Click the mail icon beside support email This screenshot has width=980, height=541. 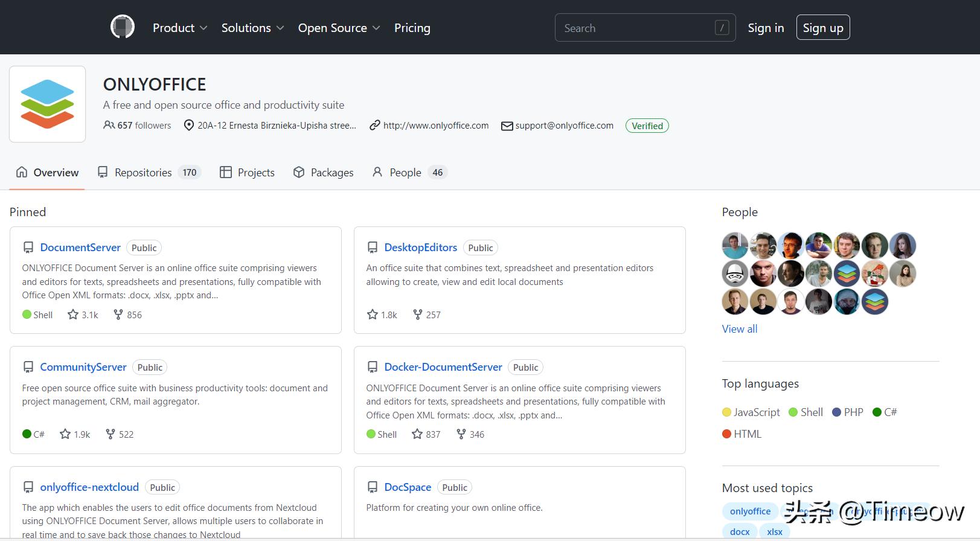pos(507,126)
